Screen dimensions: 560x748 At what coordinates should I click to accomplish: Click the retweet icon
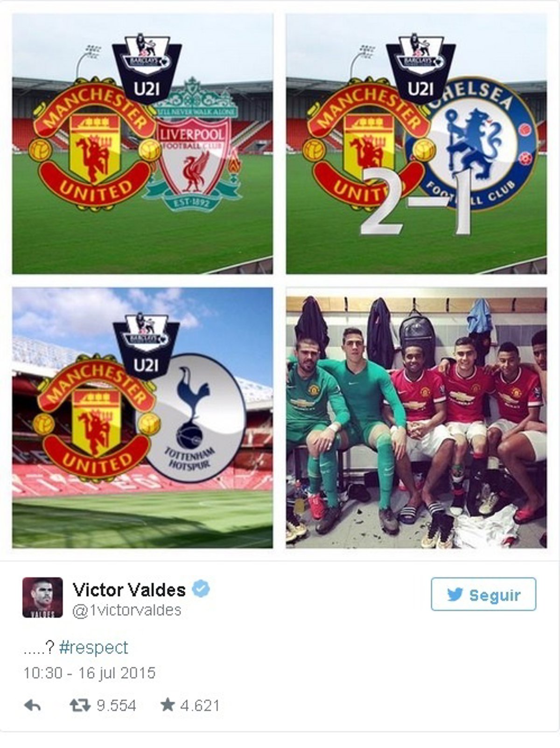[80, 705]
